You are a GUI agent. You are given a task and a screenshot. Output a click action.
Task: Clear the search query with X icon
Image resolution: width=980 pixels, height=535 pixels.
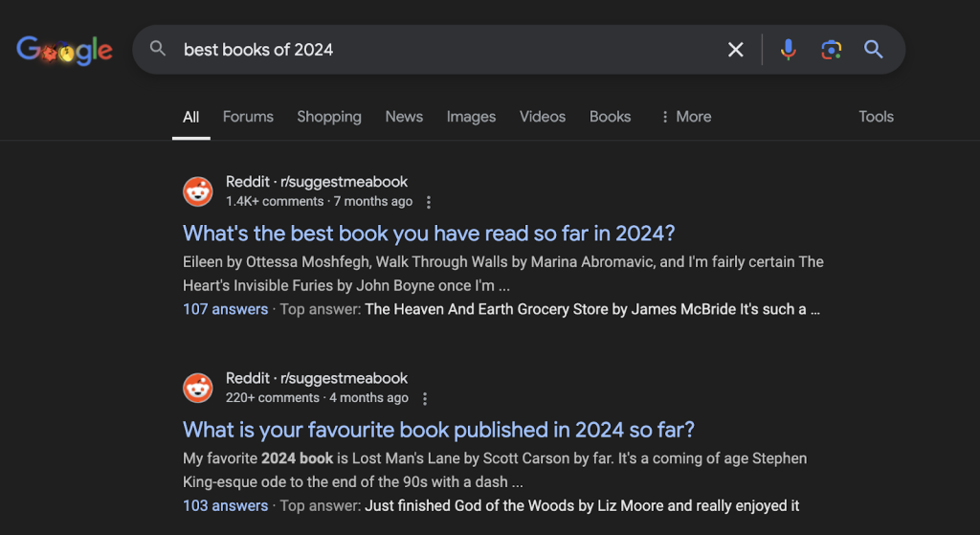[736, 50]
